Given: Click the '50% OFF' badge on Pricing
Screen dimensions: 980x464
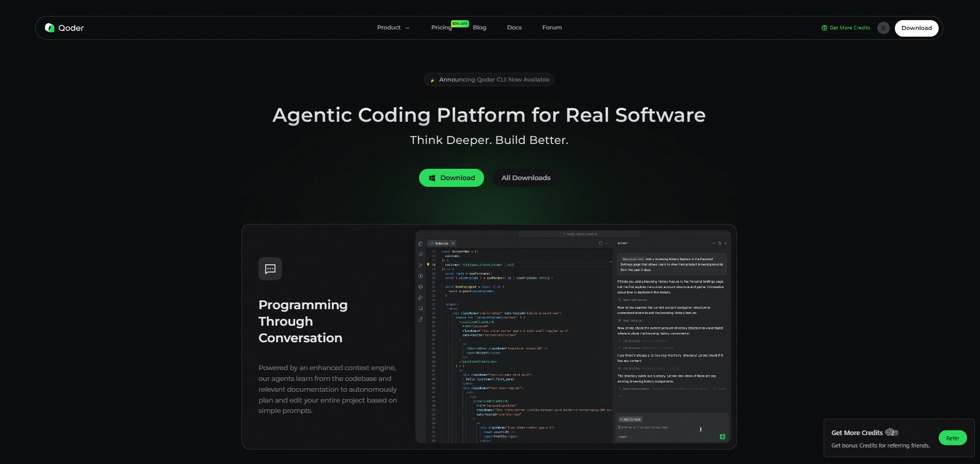Looking at the screenshot, I should click(460, 24).
